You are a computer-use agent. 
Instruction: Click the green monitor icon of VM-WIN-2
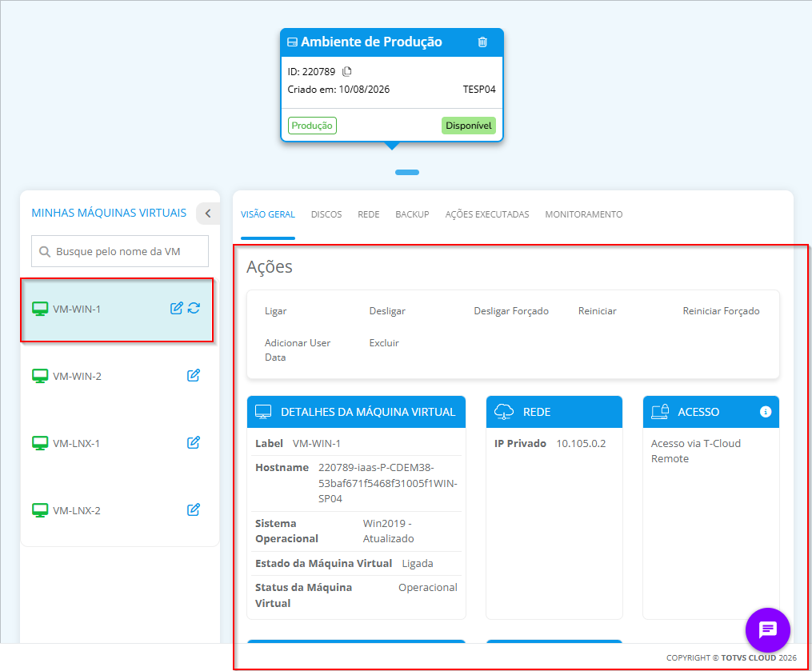(40, 376)
